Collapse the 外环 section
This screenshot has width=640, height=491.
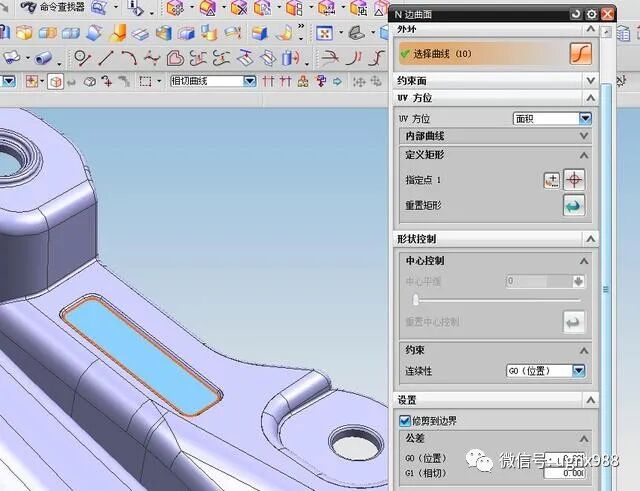tap(590, 29)
